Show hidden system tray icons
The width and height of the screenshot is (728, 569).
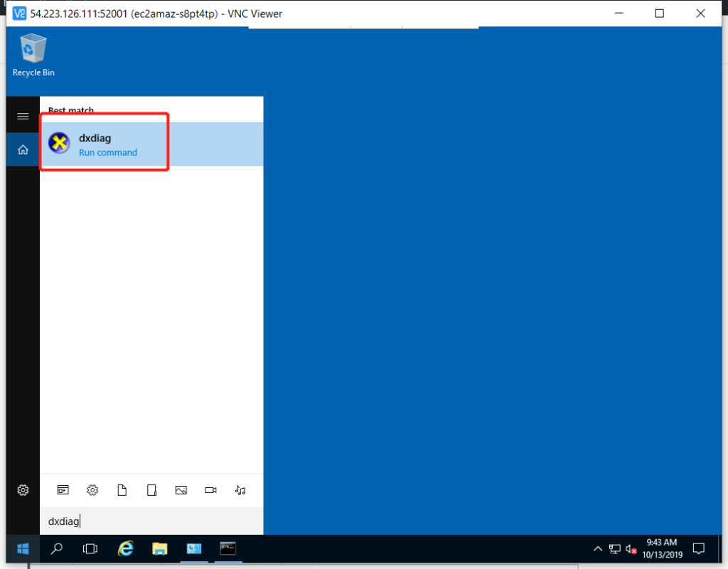tap(598, 548)
